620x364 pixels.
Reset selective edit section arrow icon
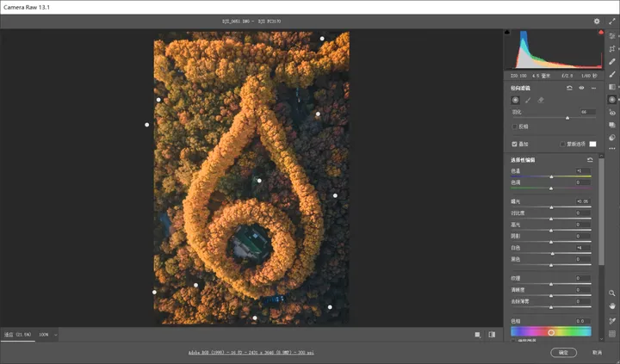pos(590,160)
